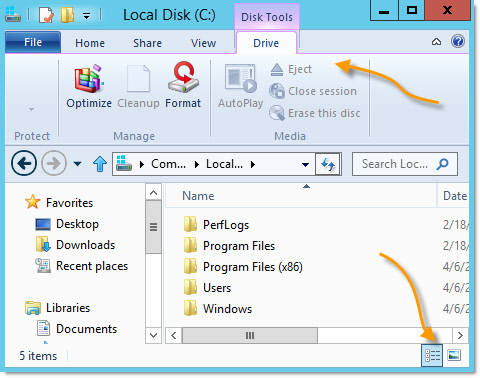Open the File tab
Viewport: 480px width, 378px height.
(x=33, y=42)
